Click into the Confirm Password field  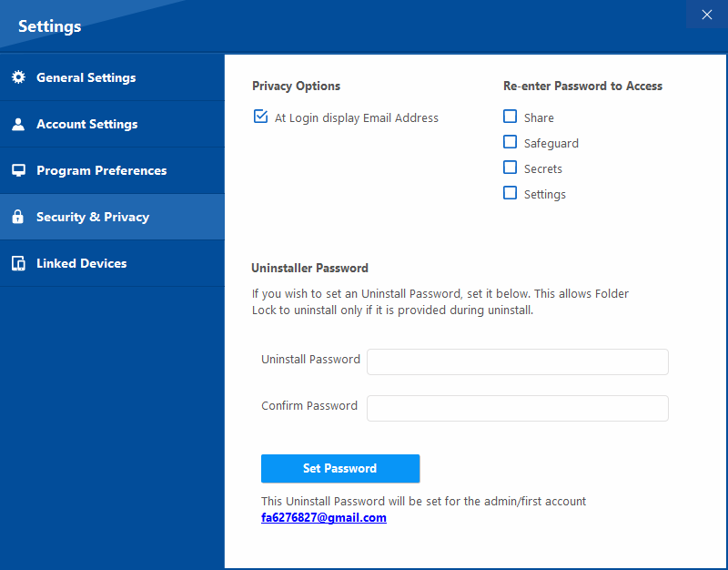click(517, 408)
